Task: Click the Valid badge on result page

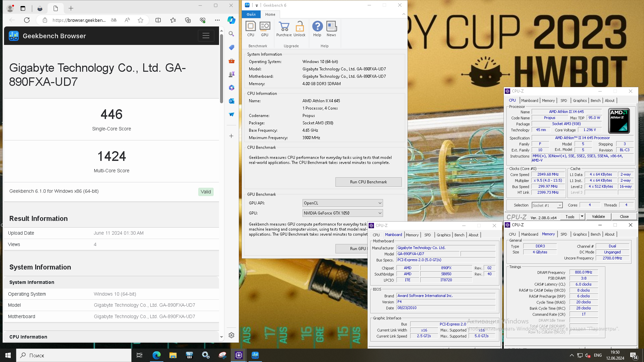Action: coord(206,192)
